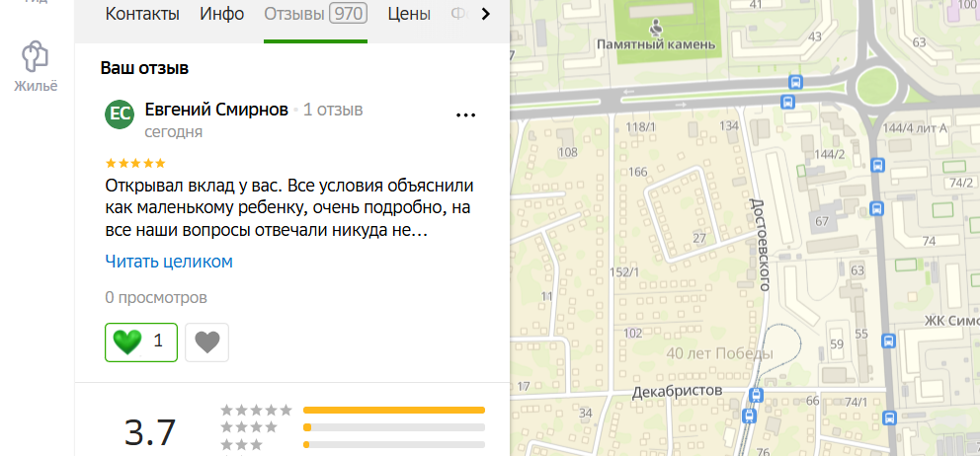Click building number 166 on map

[638, 172]
